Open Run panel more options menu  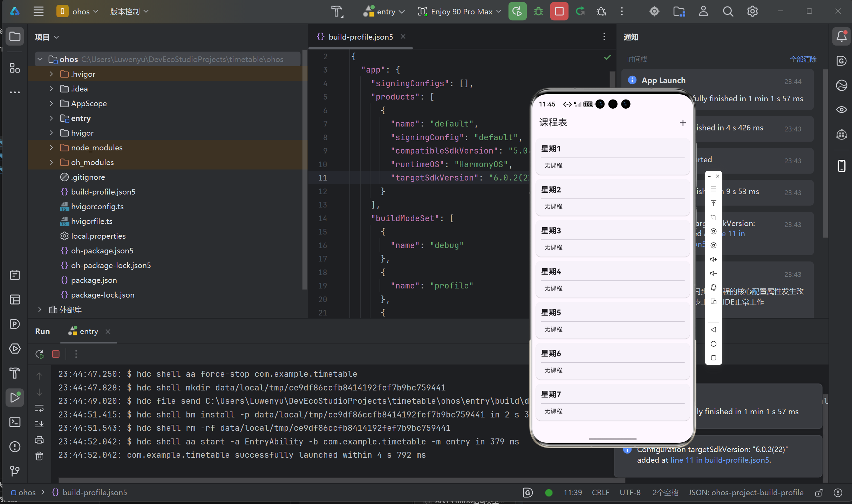pos(76,354)
